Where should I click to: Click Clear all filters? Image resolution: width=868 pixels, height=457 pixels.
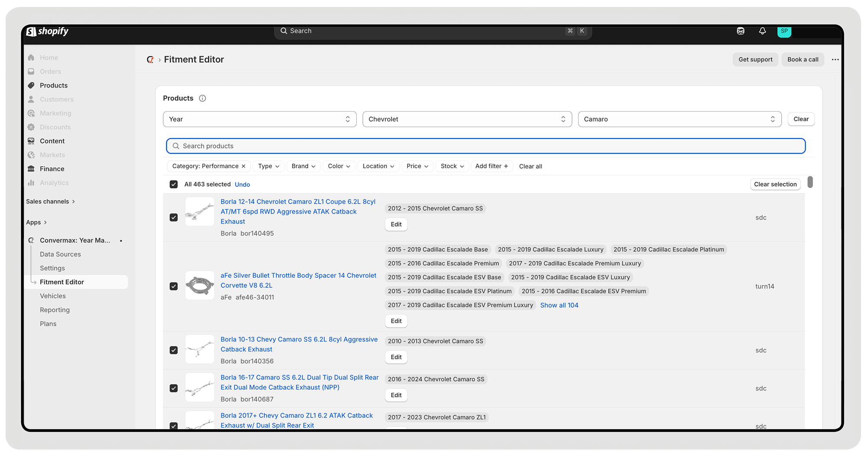click(x=530, y=166)
